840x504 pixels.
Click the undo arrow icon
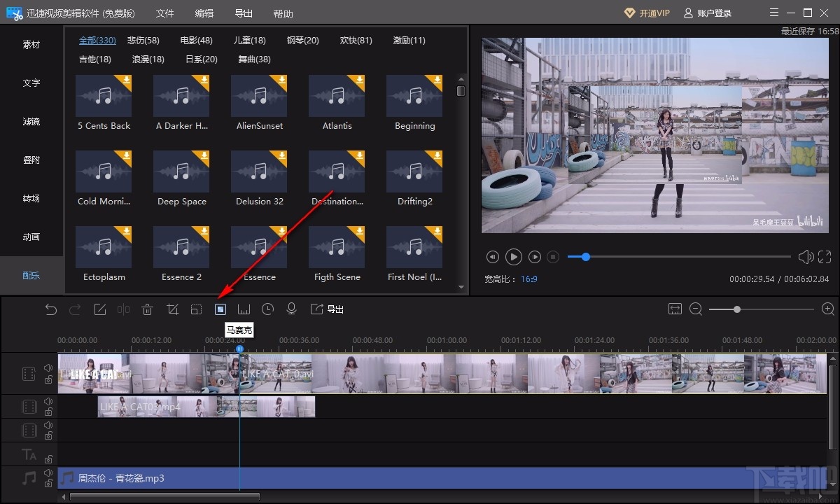[x=51, y=309]
